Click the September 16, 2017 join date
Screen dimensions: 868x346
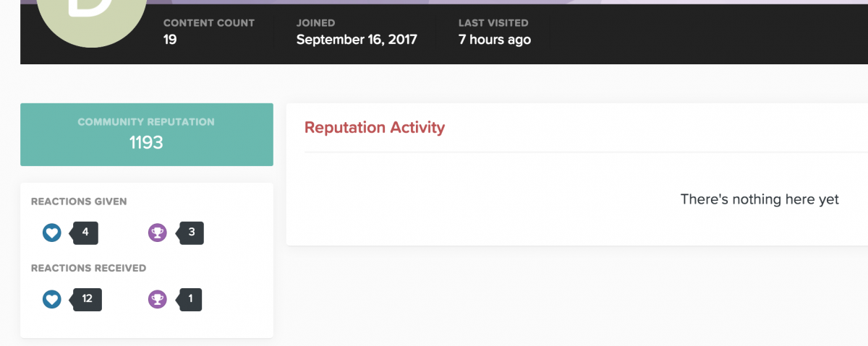pos(357,40)
